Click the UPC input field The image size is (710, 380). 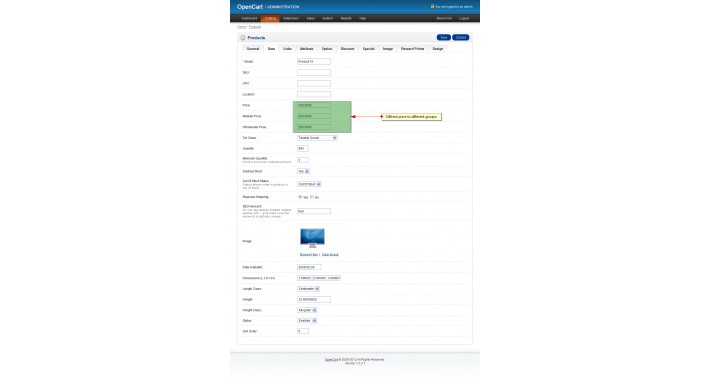(x=314, y=83)
